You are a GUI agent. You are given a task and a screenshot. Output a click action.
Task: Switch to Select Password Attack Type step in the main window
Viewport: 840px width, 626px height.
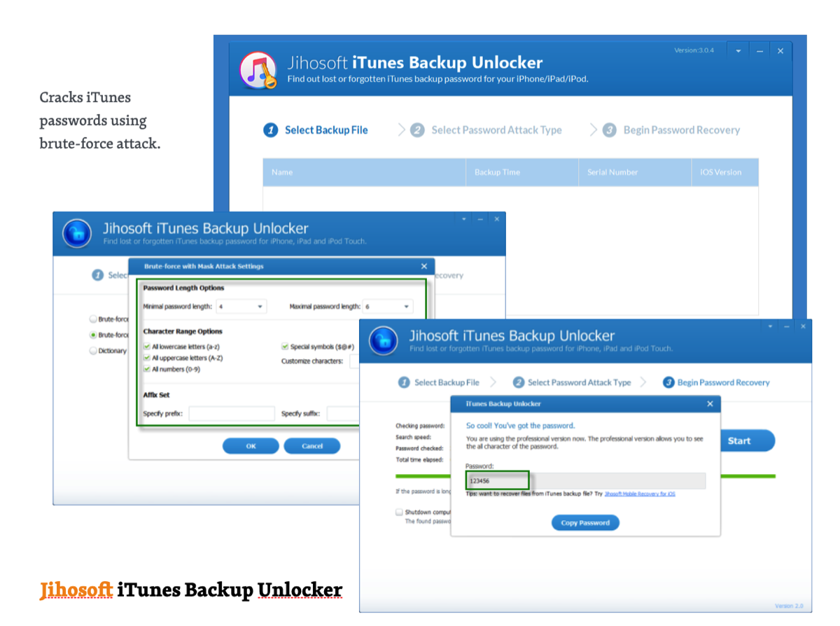click(x=496, y=130)
